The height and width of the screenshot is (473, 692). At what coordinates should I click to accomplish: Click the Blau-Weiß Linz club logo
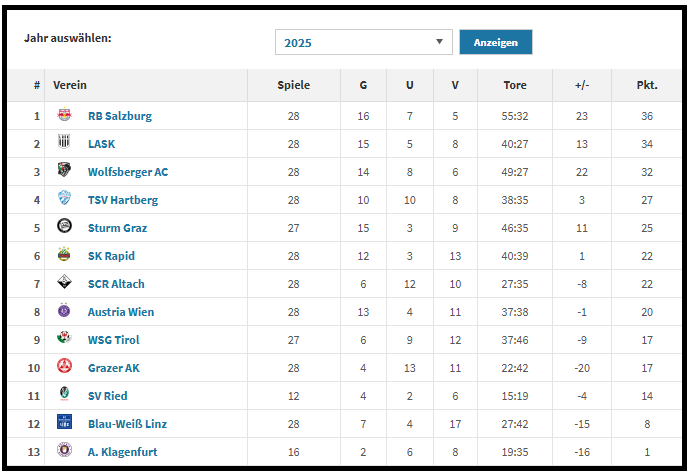coord(65,423)
